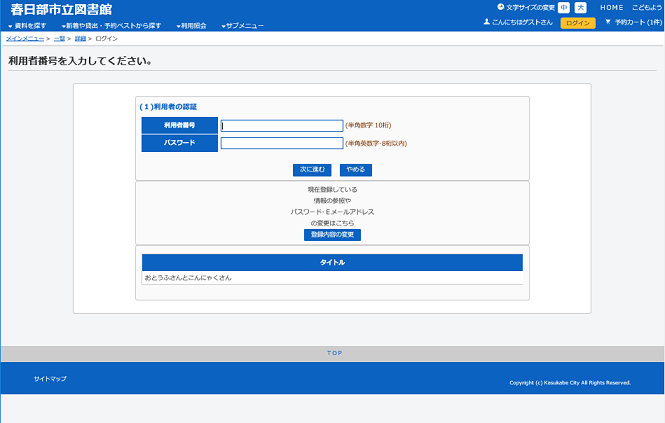Set font size to 中 (medium)
The image size is (665, 423).
pos(564,7)
